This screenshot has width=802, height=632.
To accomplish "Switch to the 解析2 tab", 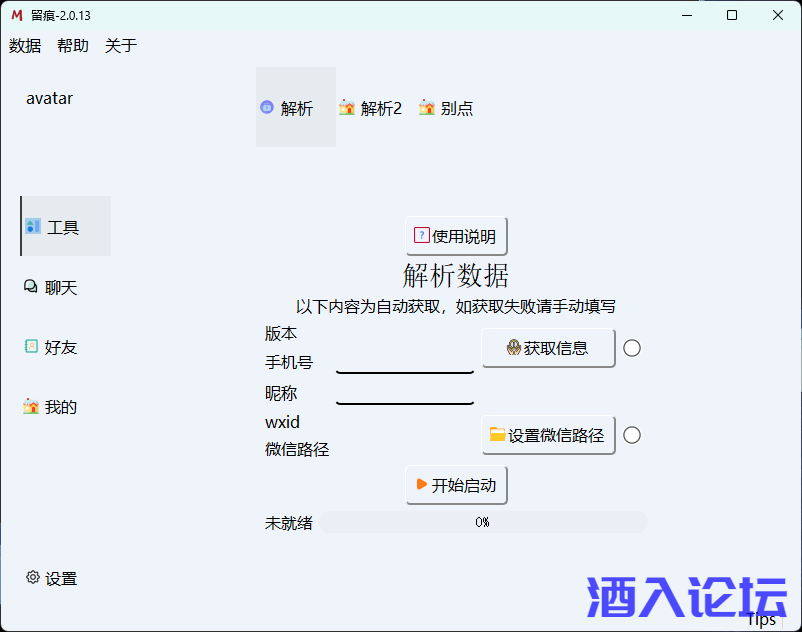I will click(x=370, y=107).
